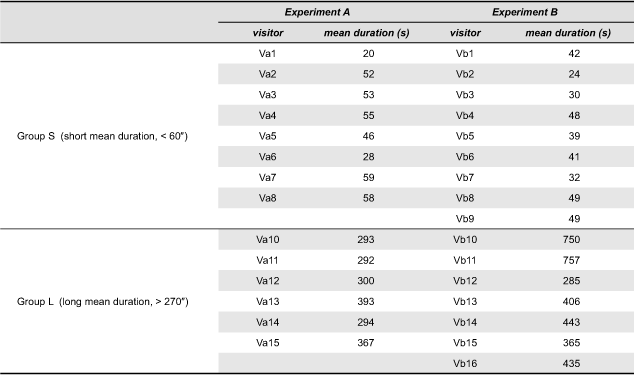Select mean duration value 750

coord(571,239)
